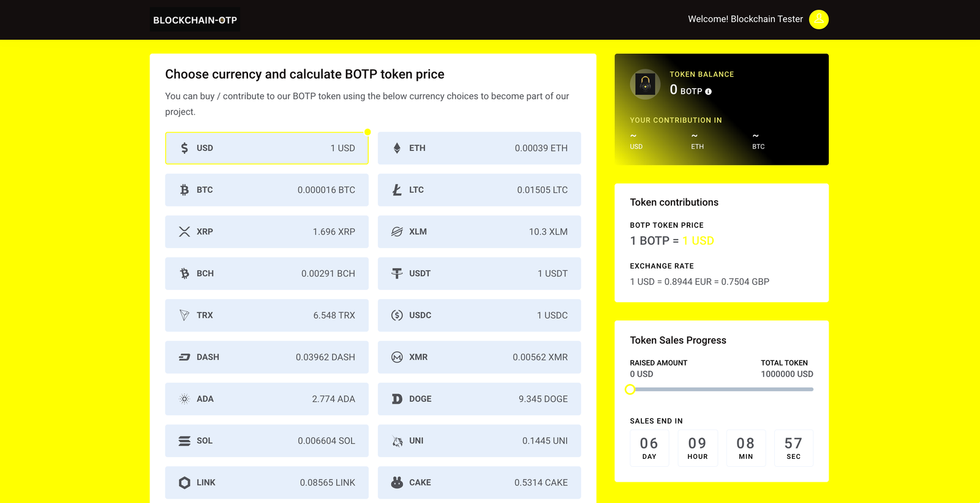Click the 0.03962 DASH amount
This screenshot has height=503, width=980.
[325, 357]
